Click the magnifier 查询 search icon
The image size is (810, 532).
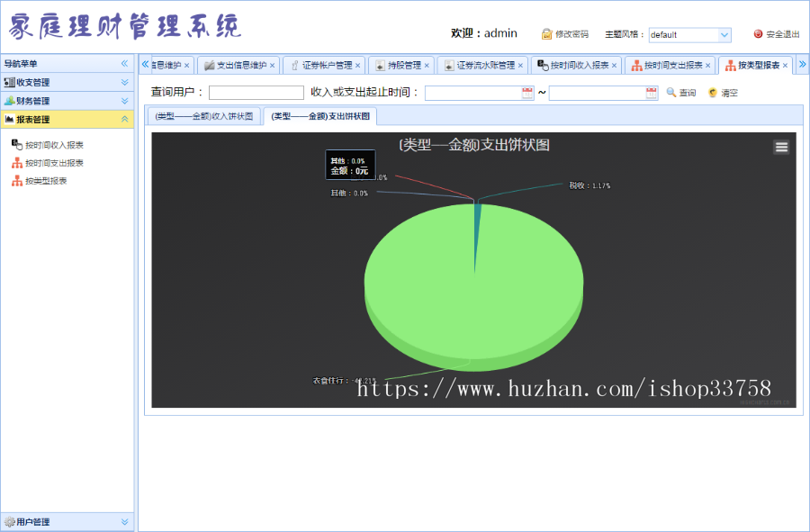tap(672, 94)
